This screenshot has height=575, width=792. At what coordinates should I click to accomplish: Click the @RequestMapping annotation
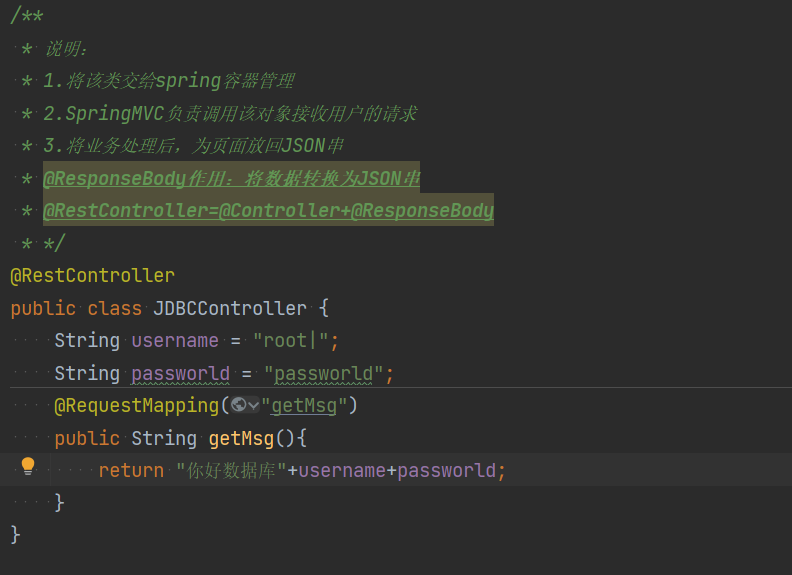(136, 406)
